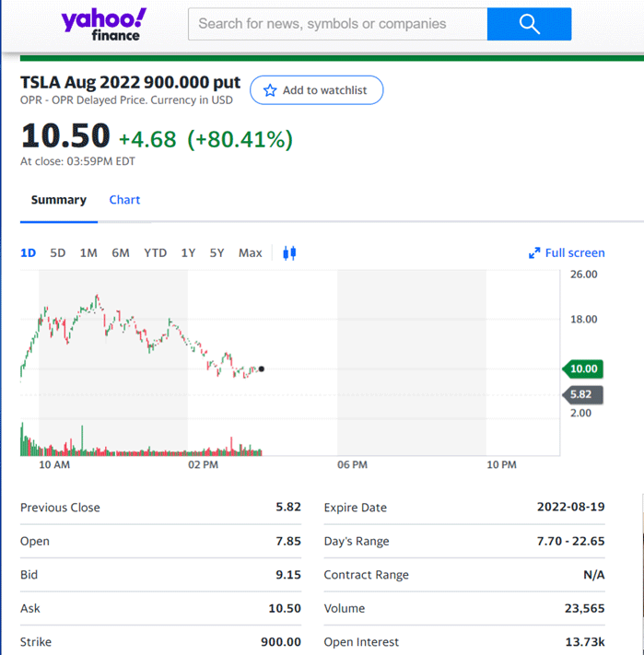This screenshot has width=644, height=655.
Task: Select the Summary tab
Action: (59, 200)
